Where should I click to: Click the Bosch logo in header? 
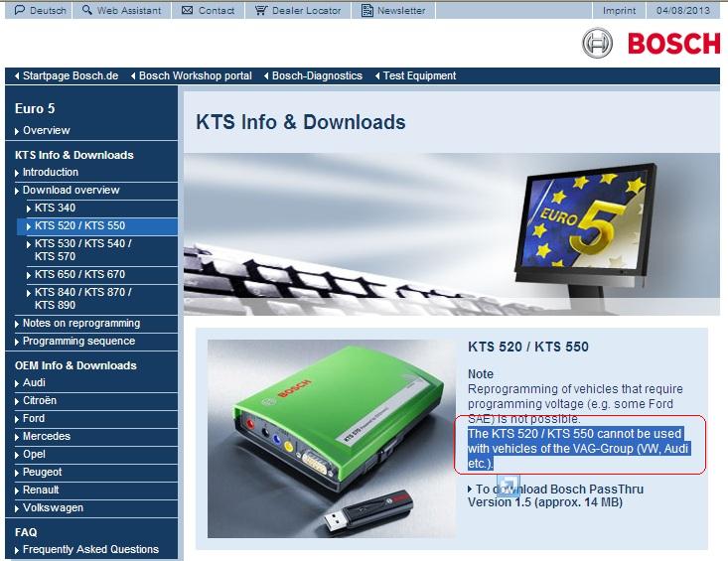pyautogui.click(x=652, y=43)
